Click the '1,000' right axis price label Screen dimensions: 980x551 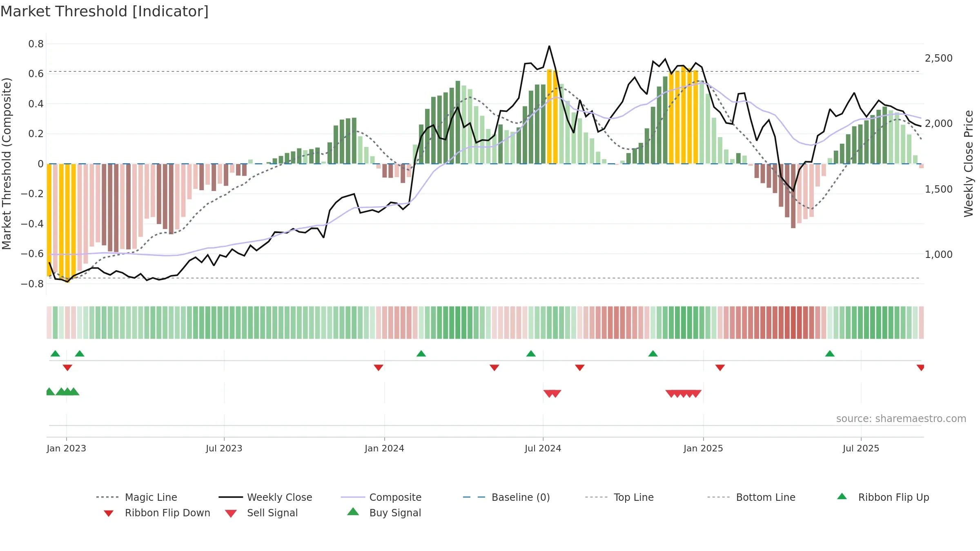(939, 254)
